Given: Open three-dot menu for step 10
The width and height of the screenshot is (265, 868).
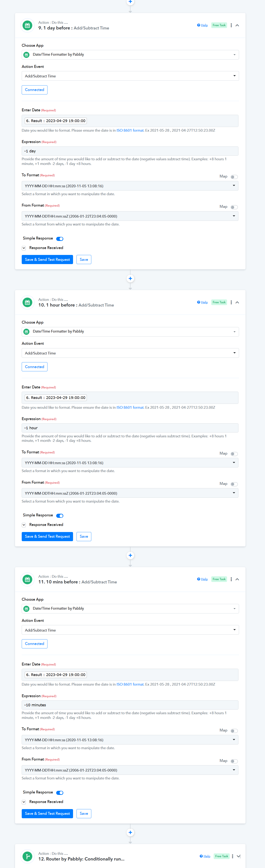Looking at the screenshot, I should (x=231, y=302).
